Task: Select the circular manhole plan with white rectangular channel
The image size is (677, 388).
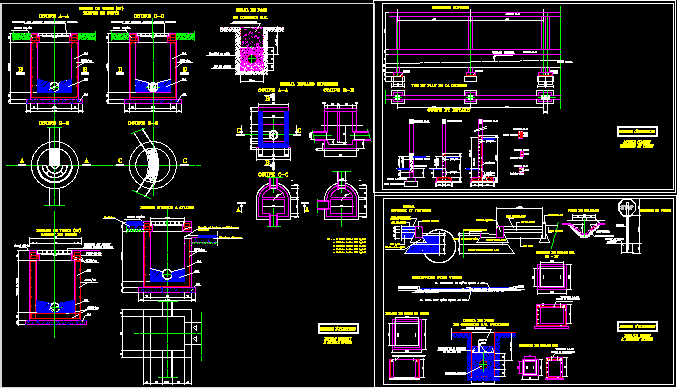Action: click(55, 165)
